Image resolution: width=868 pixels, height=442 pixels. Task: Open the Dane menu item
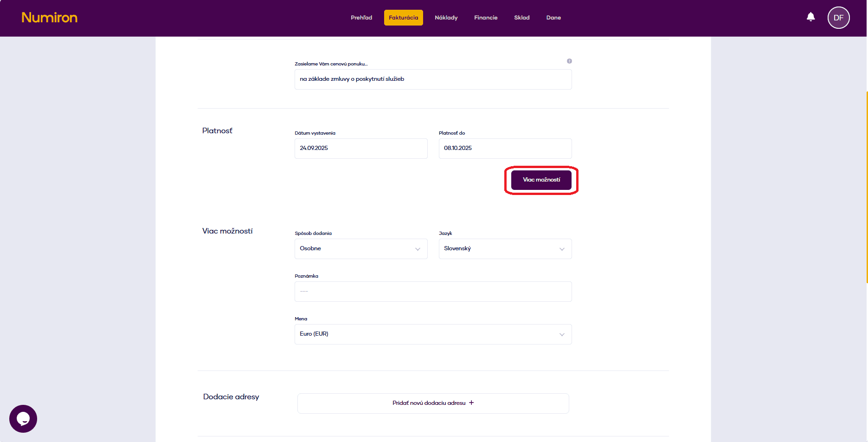point(553,18)
